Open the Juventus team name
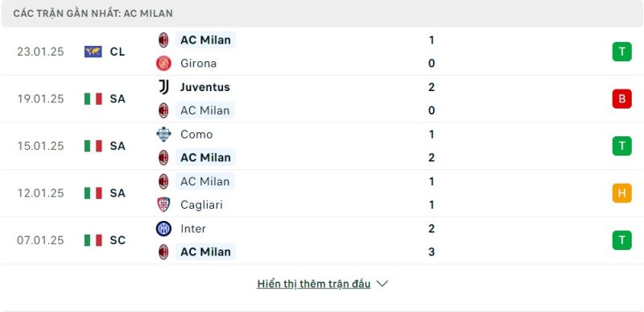This screenshot has width=644, height=312. tap(205, 87)
